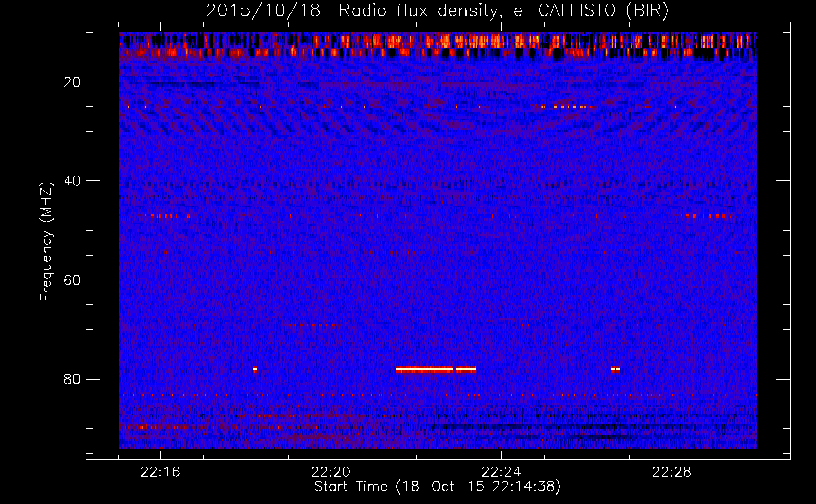Click the 'Frequency (MHZ)' axis label

(x=46, y=242)
